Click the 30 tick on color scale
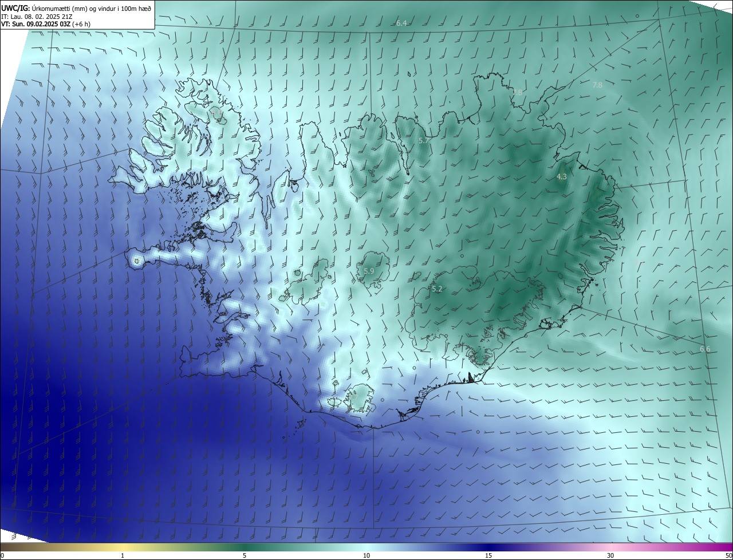 pos(610,555)
